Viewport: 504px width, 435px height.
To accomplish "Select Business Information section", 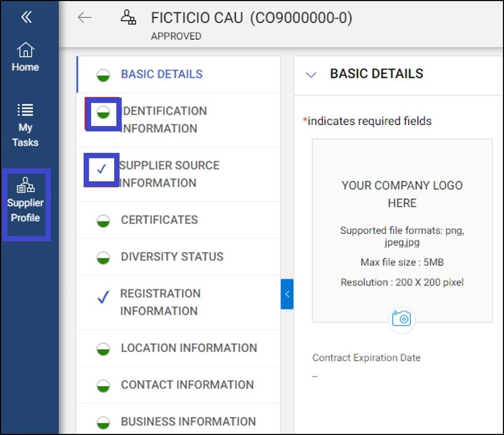I will [188, 421].
